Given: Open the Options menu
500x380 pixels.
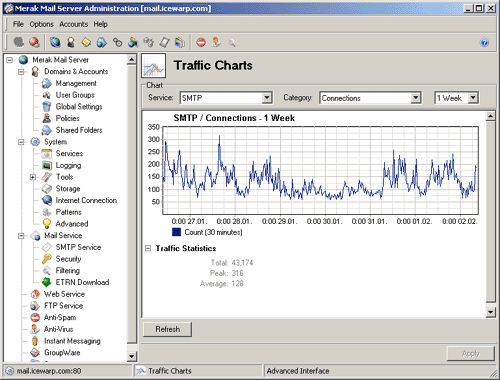Looking at the screenshot, I should click(x=41, y=24).
